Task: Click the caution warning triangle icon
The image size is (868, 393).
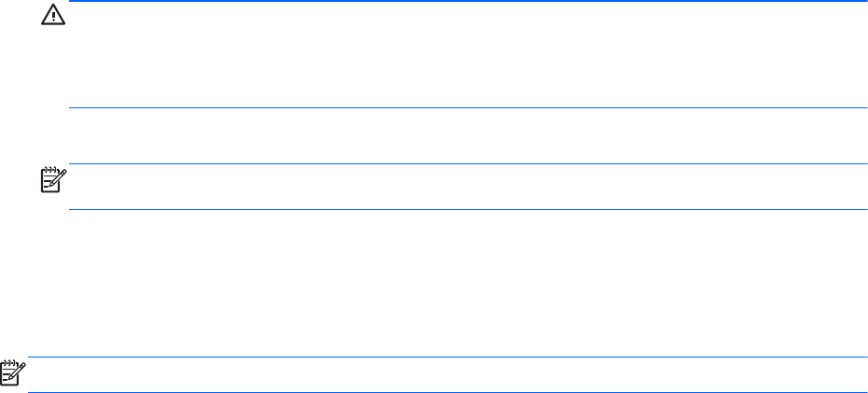Action: tap(49, 19)
